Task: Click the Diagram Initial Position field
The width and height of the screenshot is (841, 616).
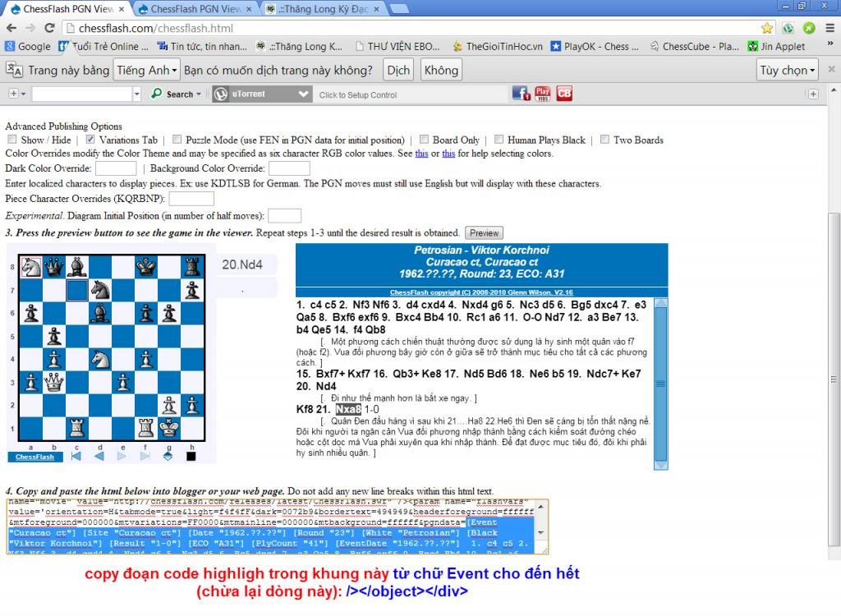Action: tap(284, 216)
